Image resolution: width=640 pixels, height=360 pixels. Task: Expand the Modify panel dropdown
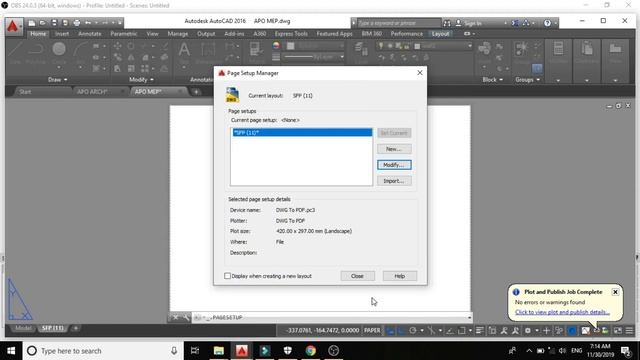tap(141, 80)
